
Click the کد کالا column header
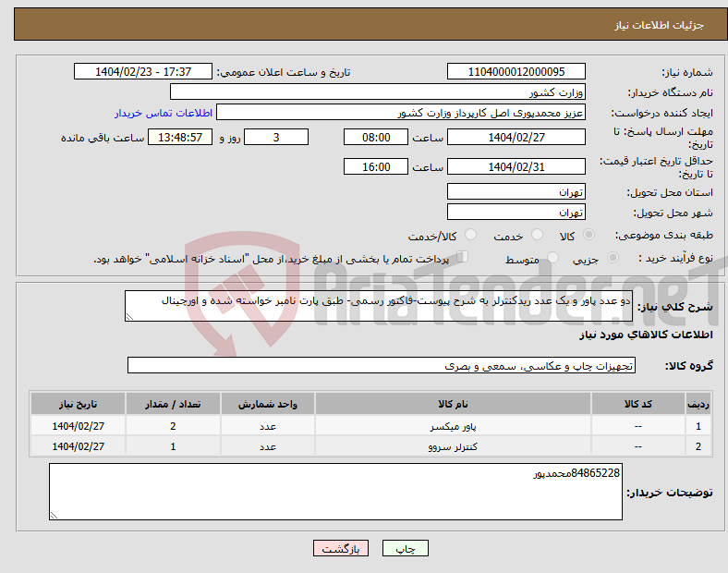pyautogui.click(x=638, y=404)
